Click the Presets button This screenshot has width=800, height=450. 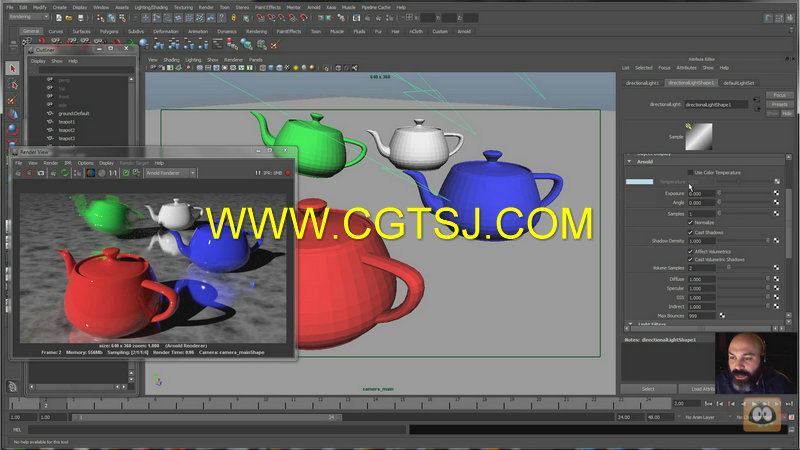(780, 104)
